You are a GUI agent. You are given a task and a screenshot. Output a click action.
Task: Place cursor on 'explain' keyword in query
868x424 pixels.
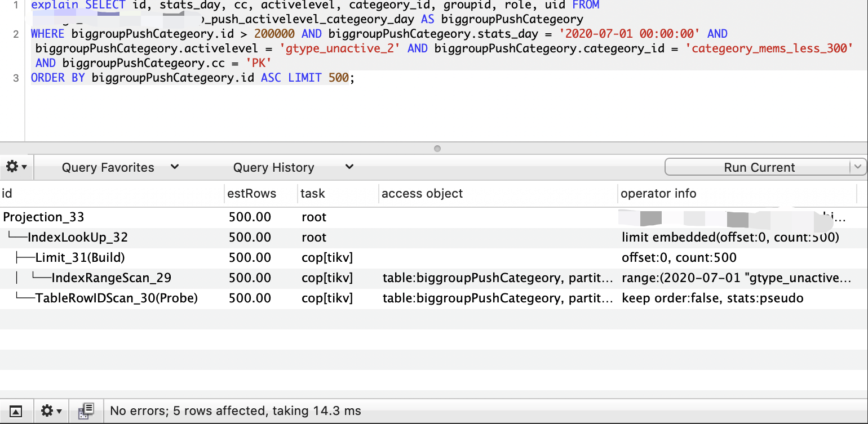[55, 5]
